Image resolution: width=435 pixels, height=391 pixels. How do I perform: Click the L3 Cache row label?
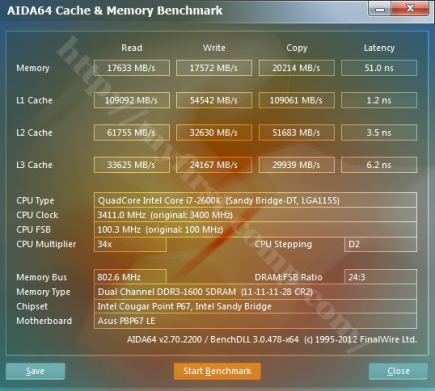click(x=34, y=165)
